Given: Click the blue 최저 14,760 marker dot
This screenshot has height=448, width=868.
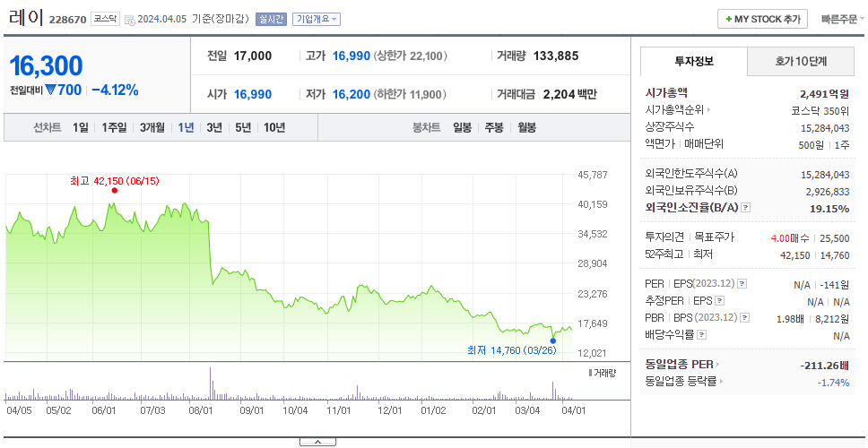Looking at the screenshot, I should click(553, 340).
